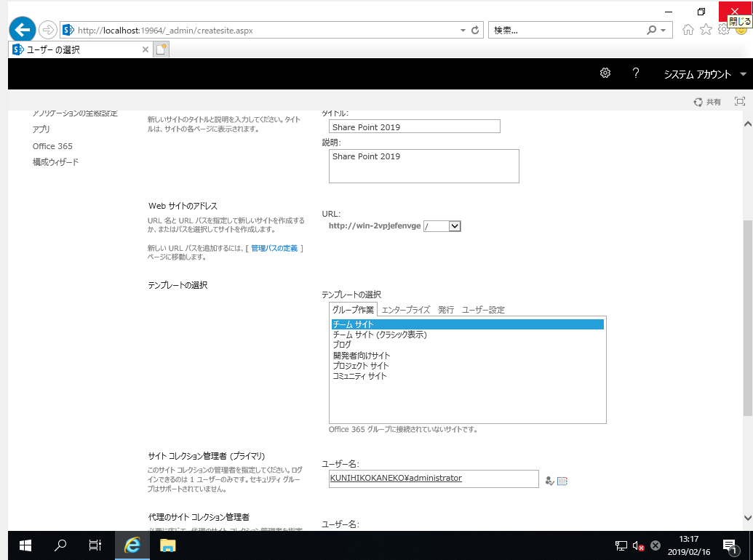This screenshot has width=753, height=560.
Task: Open the URL path dropdown
Action: (x=455, y=226)
